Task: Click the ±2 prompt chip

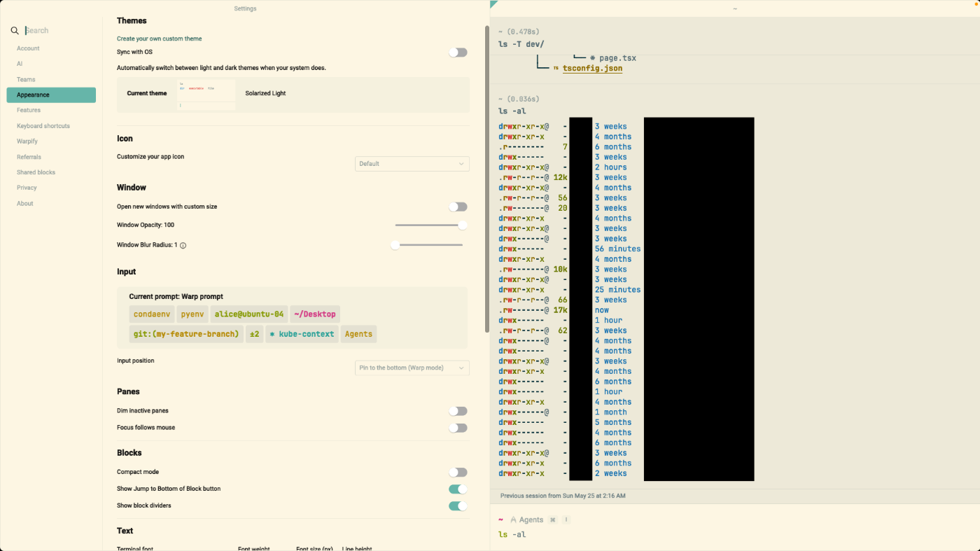Action: coord(254,334)
